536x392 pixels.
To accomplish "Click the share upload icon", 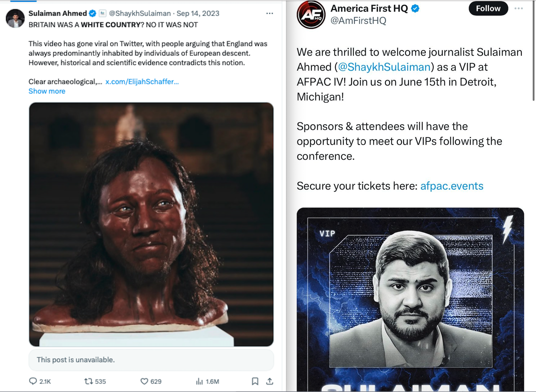I will pyautogui.click(x=270, y=381).
